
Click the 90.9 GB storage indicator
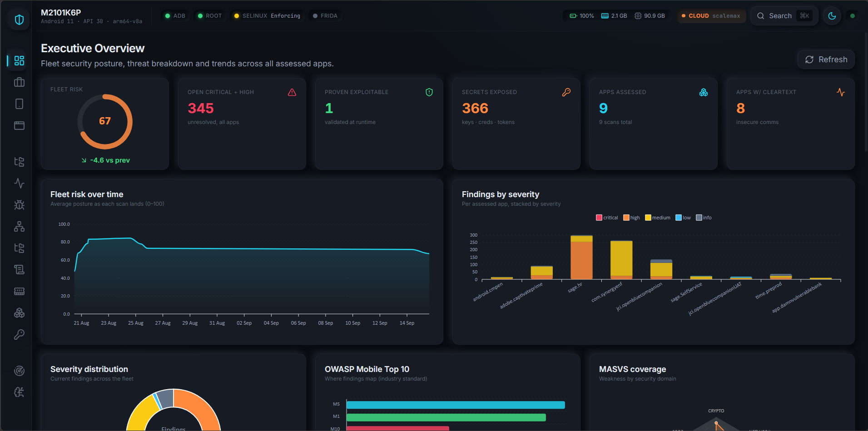click(650, 16)
